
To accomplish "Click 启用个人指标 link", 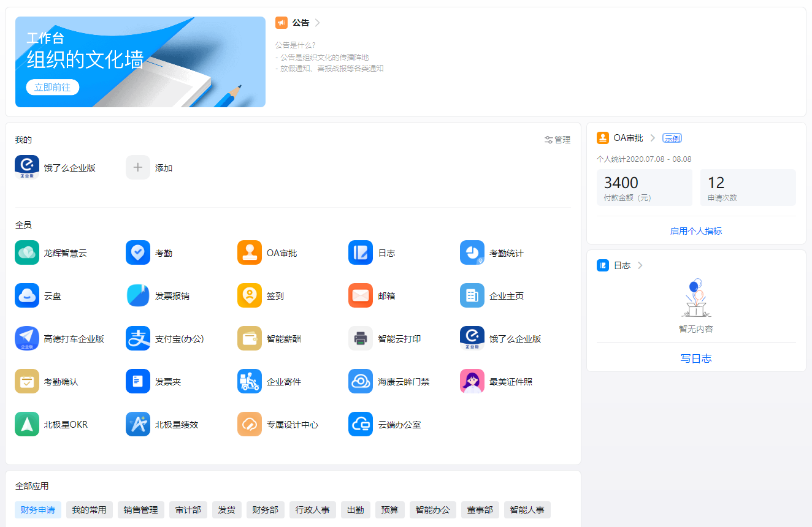I will 696,231.
